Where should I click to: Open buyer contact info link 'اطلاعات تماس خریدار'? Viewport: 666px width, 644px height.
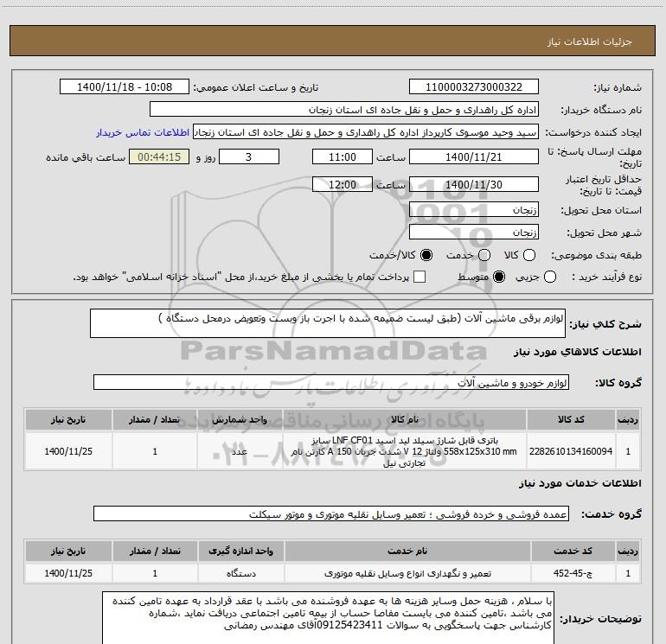[143, 132]
